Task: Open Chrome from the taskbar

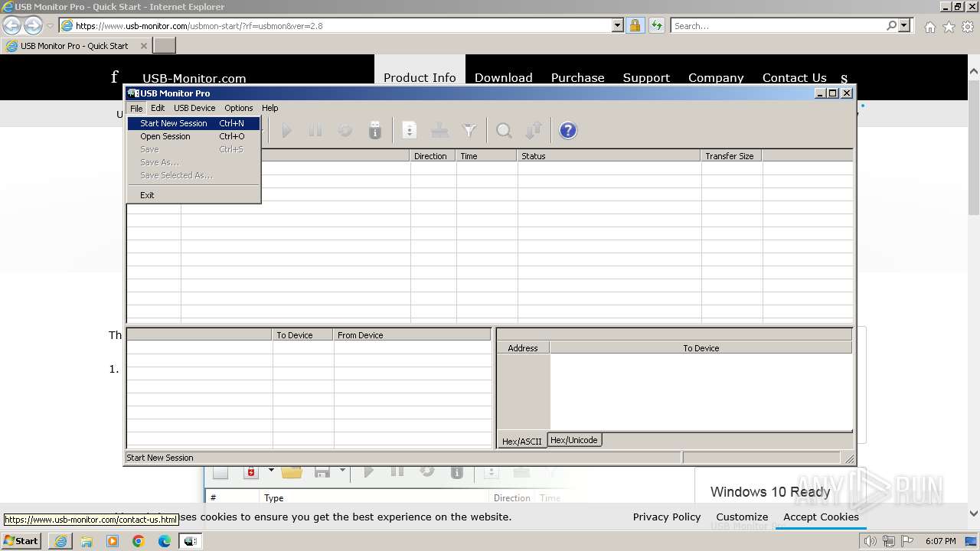Action: tap(139, 541)
